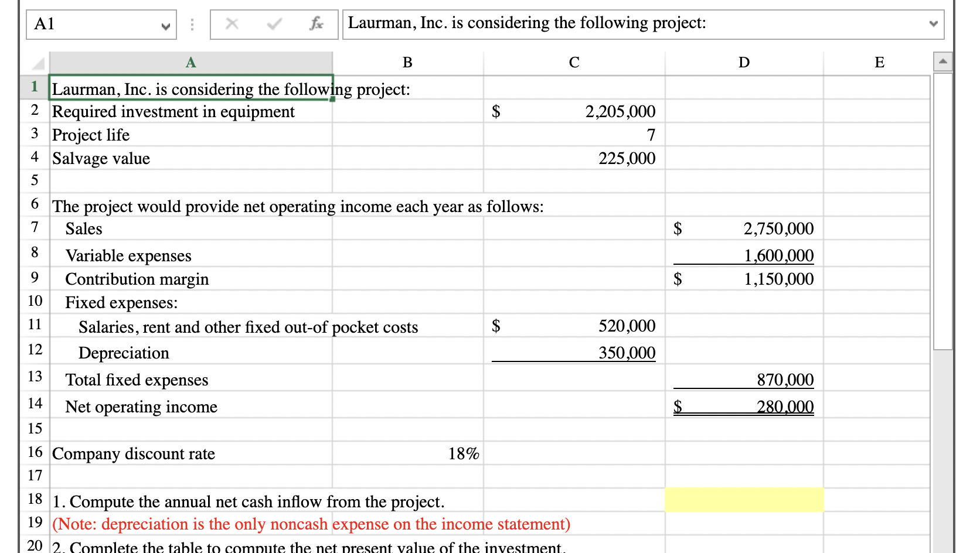Select the entire column E header
Screen dimensions: 980x553
(878, 62)
